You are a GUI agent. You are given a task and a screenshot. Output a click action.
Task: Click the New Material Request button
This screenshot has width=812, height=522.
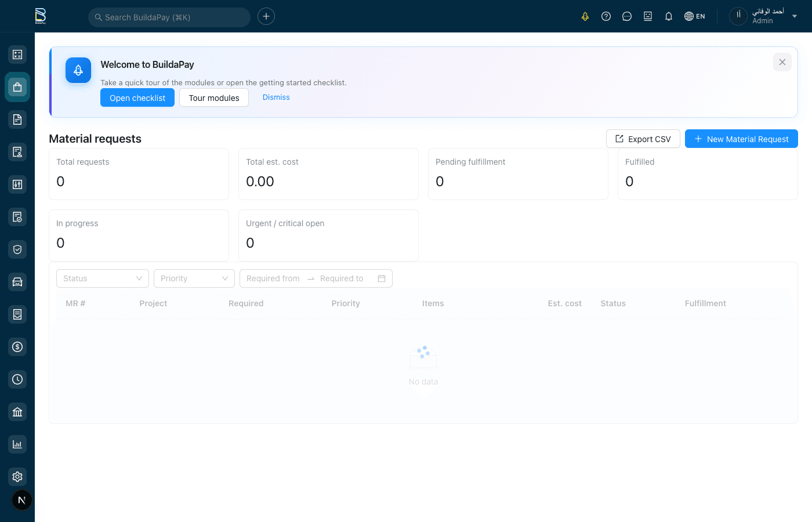tap(741, 139)
